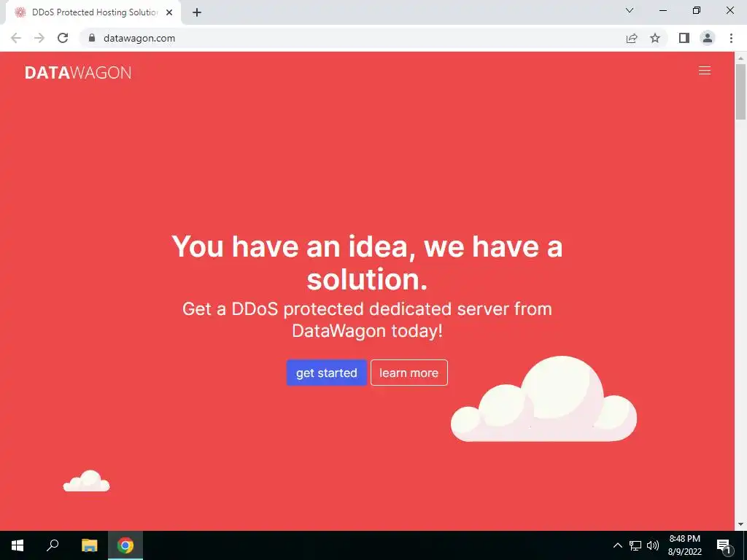Open the hamburger navigation menu

coord(704,71)
